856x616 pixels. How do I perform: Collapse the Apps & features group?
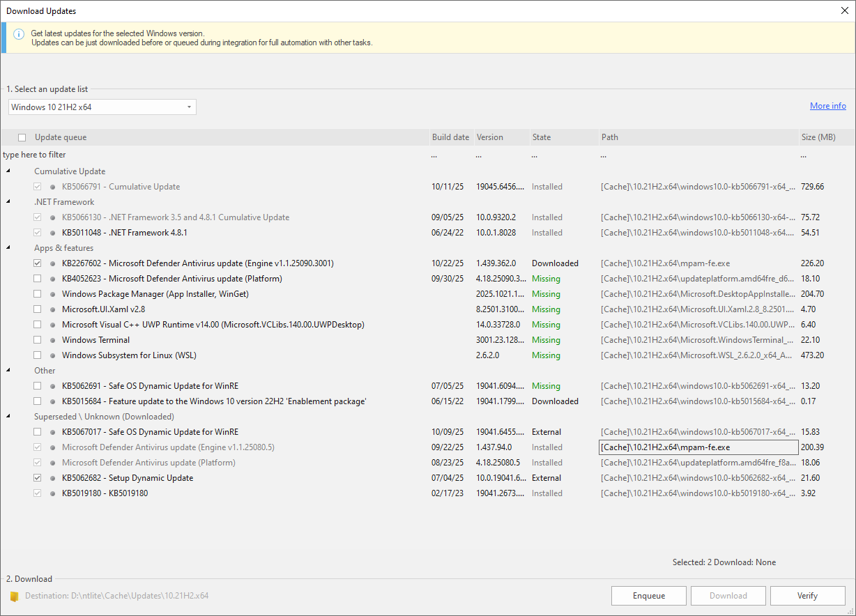coord(8,248)
